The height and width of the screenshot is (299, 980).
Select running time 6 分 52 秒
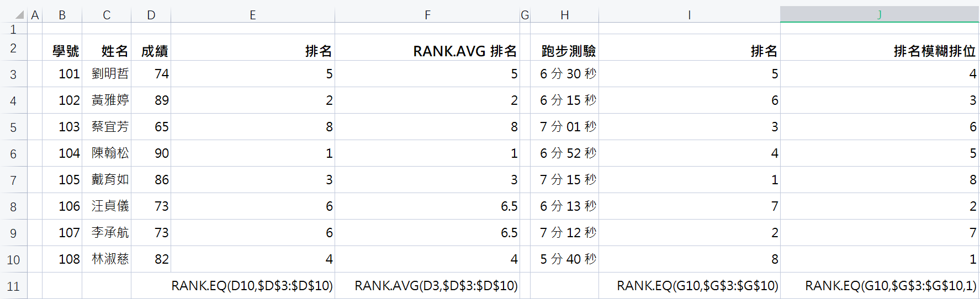coord(565,153)
